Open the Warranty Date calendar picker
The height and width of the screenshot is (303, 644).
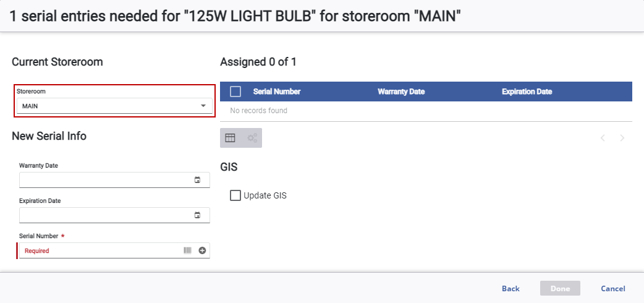click(x=198, y=180)
